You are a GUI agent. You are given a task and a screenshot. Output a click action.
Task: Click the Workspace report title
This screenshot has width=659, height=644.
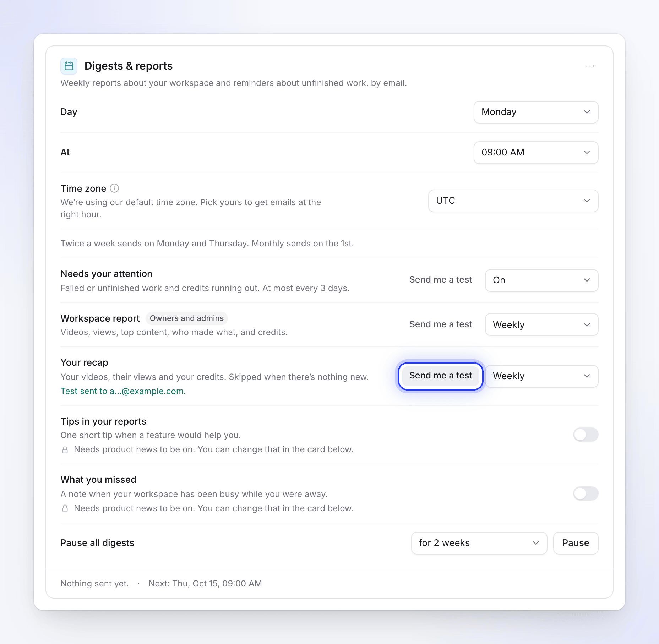pyautogui.click(x=100, y=318)
